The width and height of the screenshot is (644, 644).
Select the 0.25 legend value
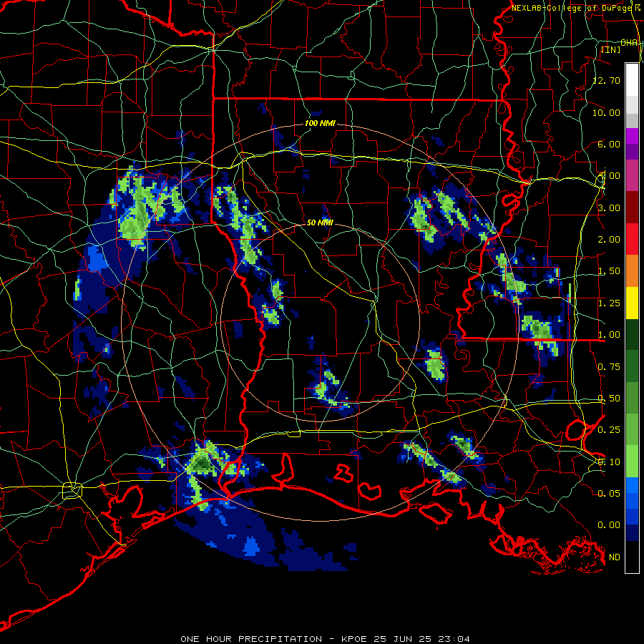click(609, 429)
